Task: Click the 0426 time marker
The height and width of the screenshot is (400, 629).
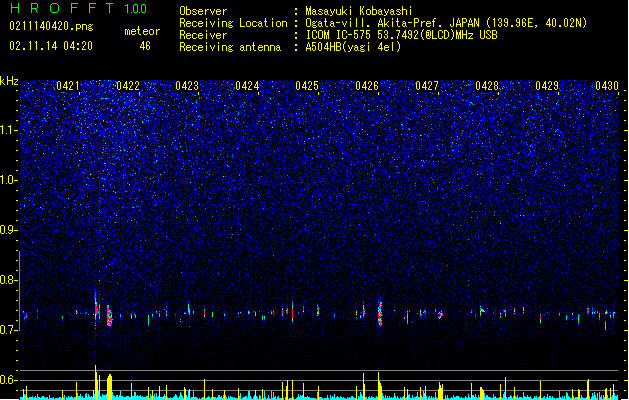Action: [367, 86]
